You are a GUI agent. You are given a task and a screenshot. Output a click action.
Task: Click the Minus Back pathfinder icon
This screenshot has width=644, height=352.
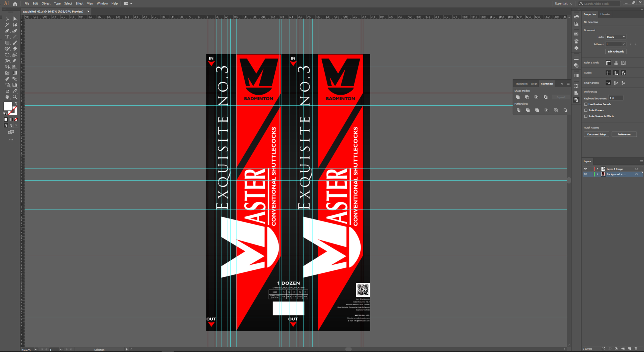[x=565, y=110]
